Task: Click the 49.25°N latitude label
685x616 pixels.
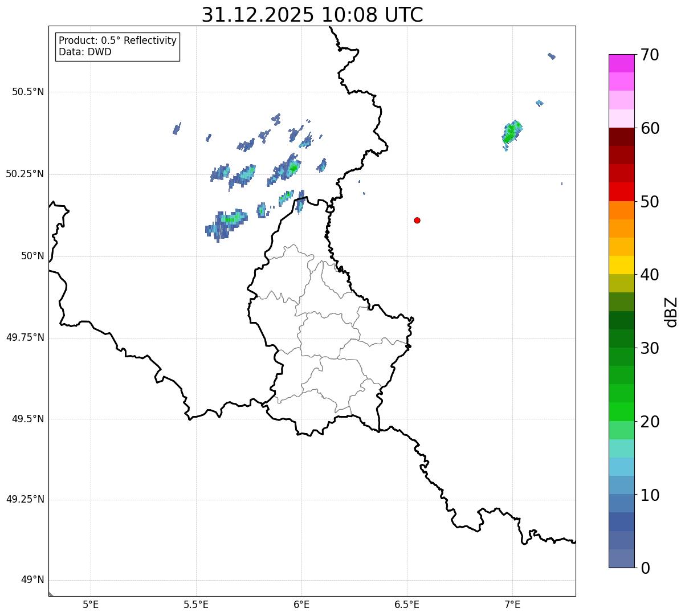Action: coord(25,499)
